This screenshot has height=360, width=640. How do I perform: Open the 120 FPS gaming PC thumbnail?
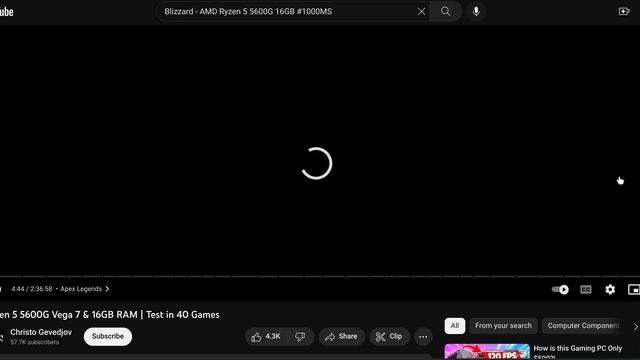coord(487,352)
